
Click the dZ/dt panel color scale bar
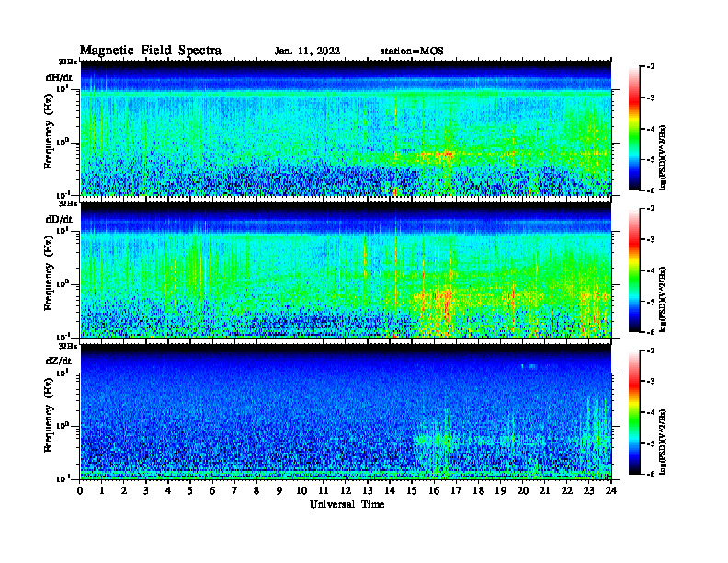(634, 412)
